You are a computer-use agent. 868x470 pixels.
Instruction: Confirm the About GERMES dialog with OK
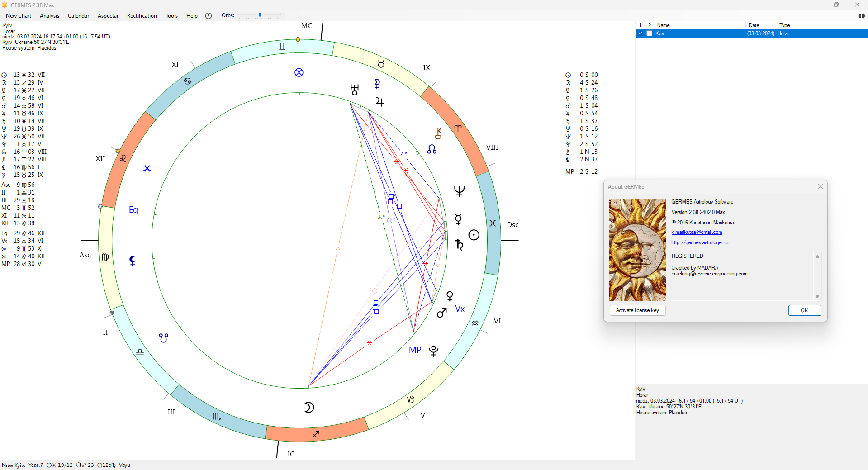point(804,310)
